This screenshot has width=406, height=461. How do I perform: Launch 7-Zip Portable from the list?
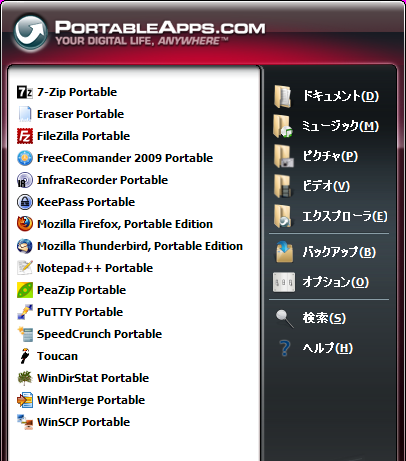tap(77, 92)
